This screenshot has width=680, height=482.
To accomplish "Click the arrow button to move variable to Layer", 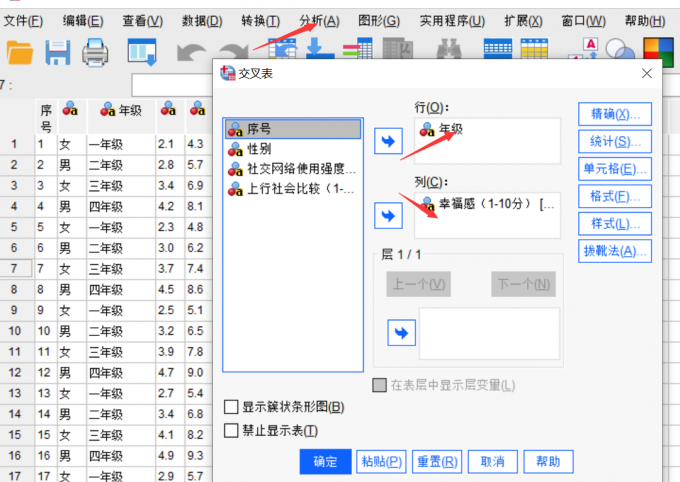I will click(401, 333).
